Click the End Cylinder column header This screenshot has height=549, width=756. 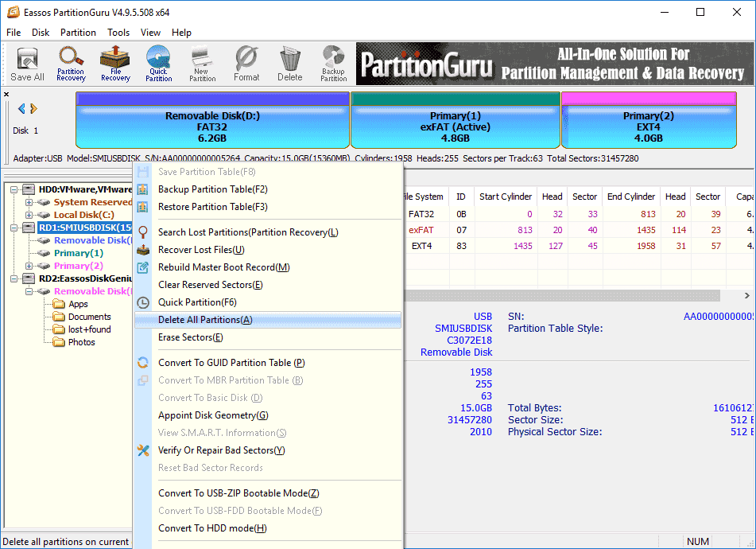[631, 197]
